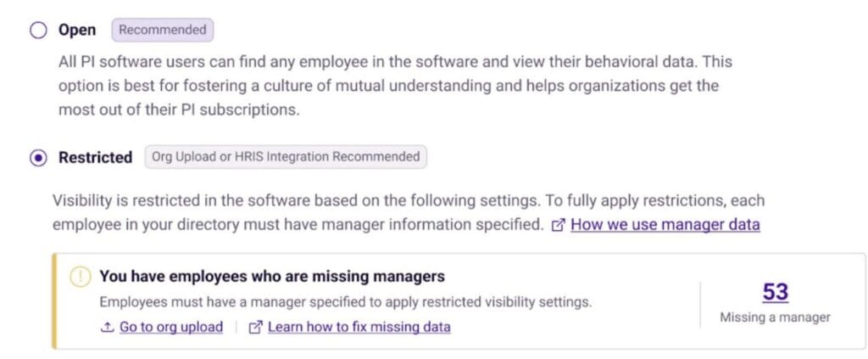Click the bold "Open" option label
Viewport: 868px width, 359px height.
click(x=77, y=31)
